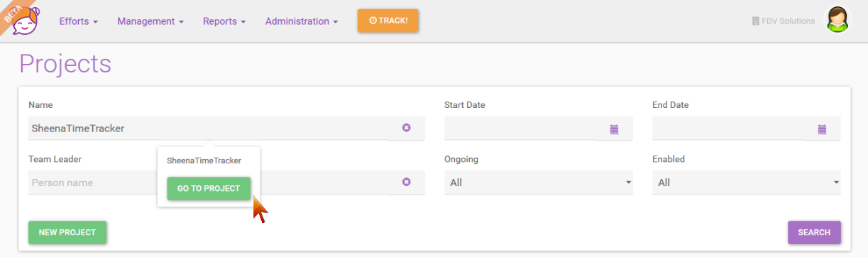The width and height of the screenshot is (868, 257).
Task: Click the GO TO PROJECT button
Action: (209, 189)
